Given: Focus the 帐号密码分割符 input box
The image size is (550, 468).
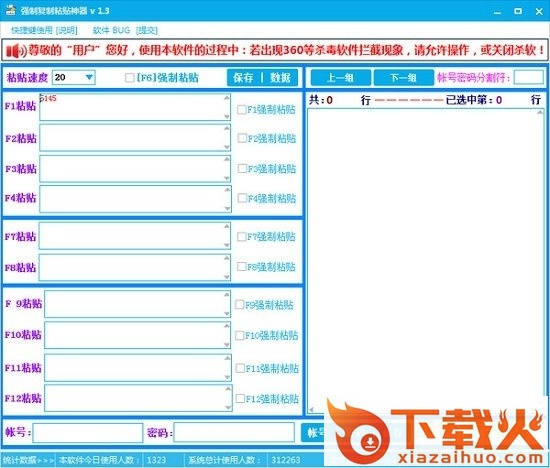Looking at the screenshot, I should 529,77.
